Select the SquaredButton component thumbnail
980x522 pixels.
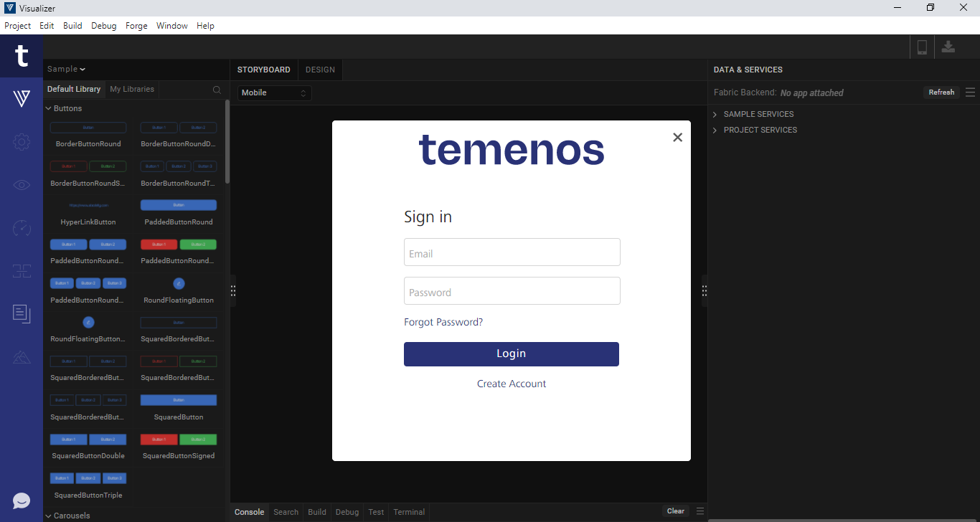179,400
